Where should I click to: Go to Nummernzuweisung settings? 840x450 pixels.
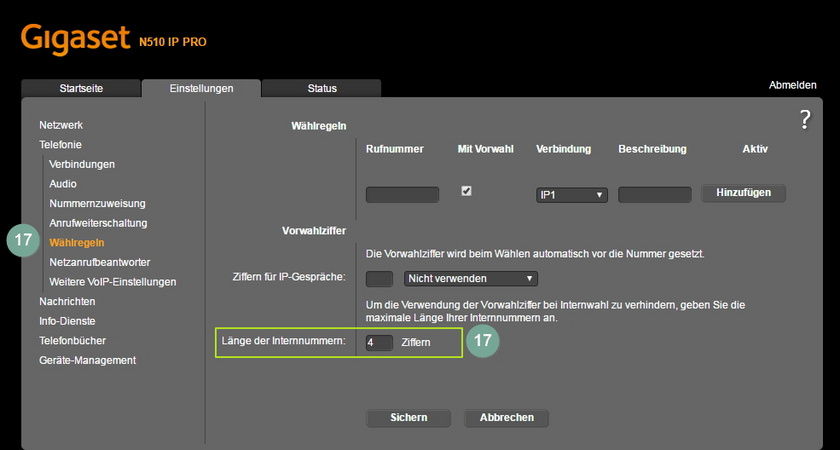coord(97,203)
